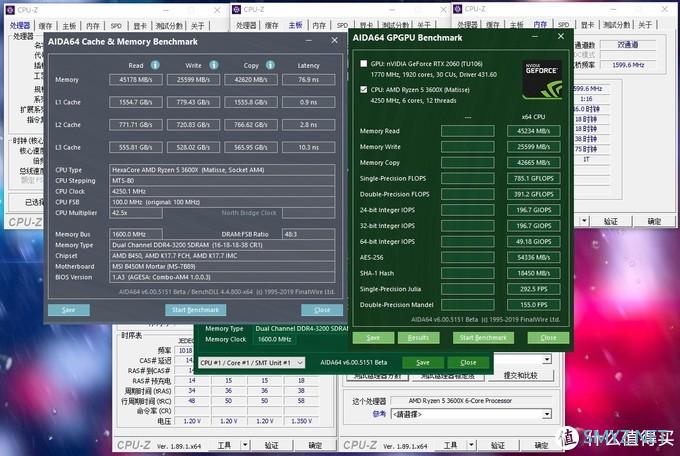
Task: Click Close in GPGPU Benchmark window
Action: tap(548, 338)
